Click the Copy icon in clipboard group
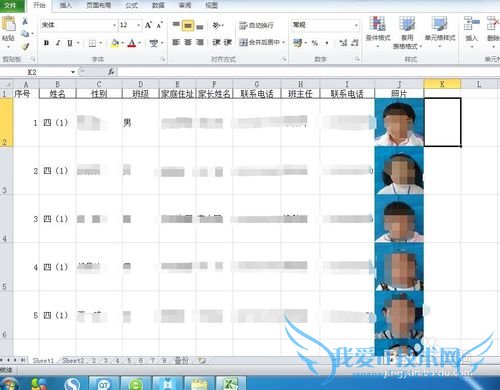The width and height of the screenshot is (500, 390). (25, 34)
